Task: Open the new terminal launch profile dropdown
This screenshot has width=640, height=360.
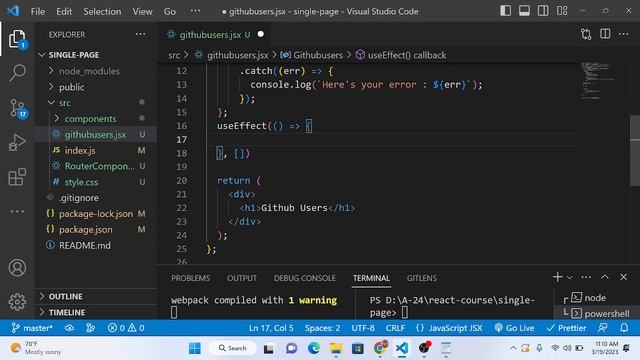Action: tap(570, 277)
